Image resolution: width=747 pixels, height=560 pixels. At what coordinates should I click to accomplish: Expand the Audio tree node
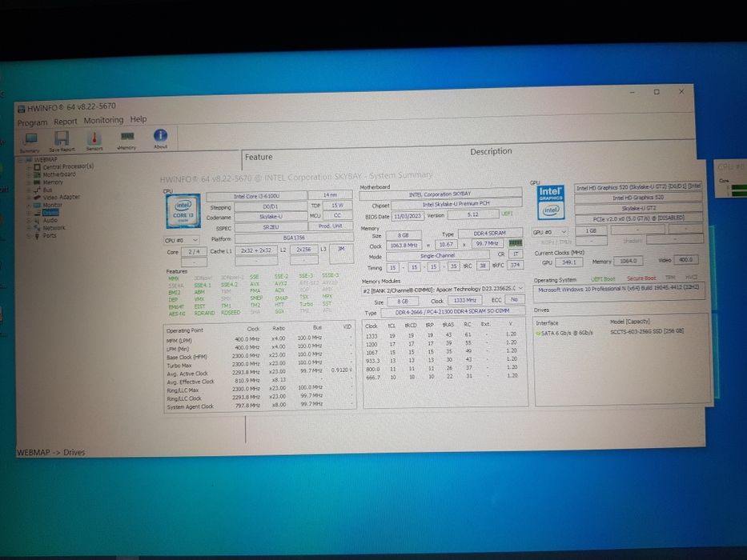[29, 221]
